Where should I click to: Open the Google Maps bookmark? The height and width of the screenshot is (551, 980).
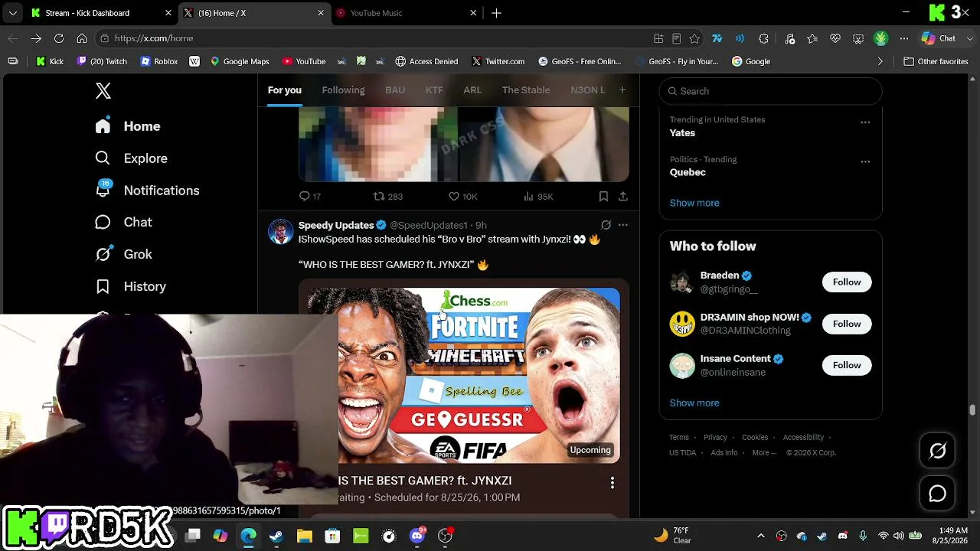coord(240,61)
